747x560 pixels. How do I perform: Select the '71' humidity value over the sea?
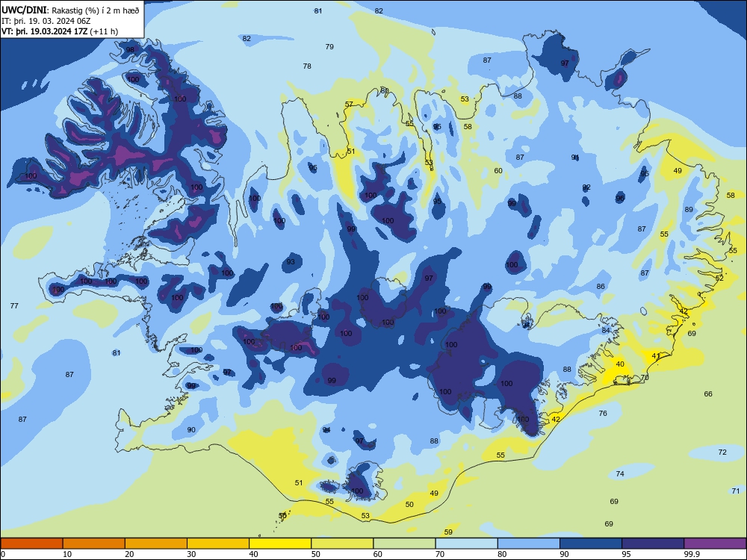[736, 491]
